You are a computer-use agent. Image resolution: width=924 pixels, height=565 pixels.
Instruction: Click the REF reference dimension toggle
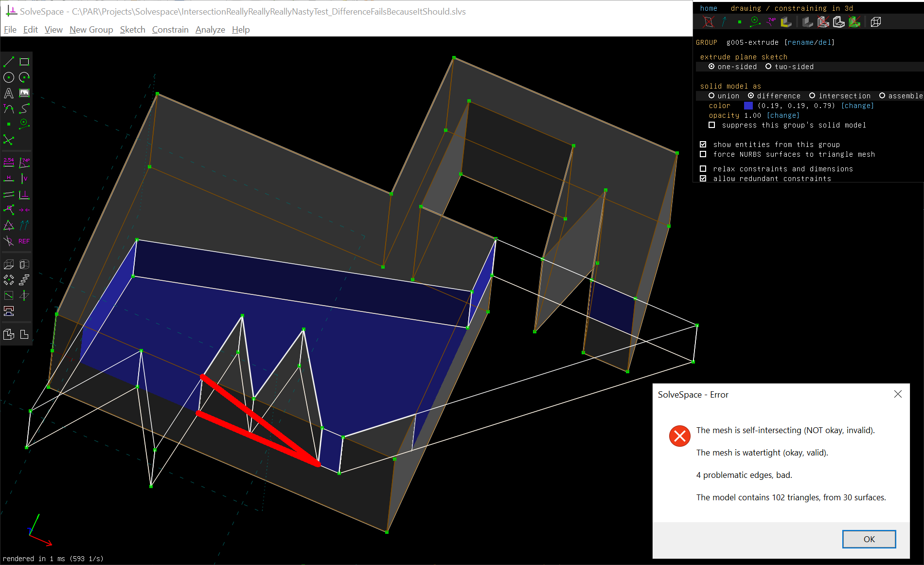click(x=24, y=241)
